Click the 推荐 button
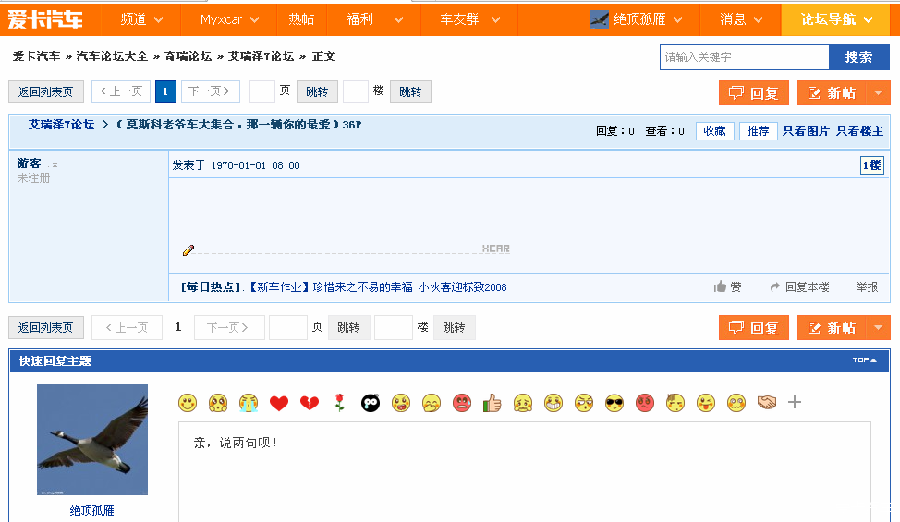The image size is (900, 522). click(x=758, y=131)
